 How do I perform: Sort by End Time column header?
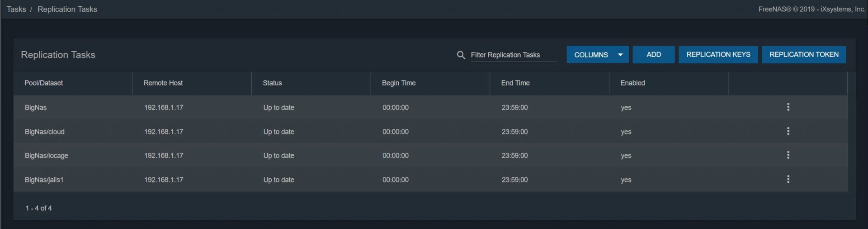[515, 83]
